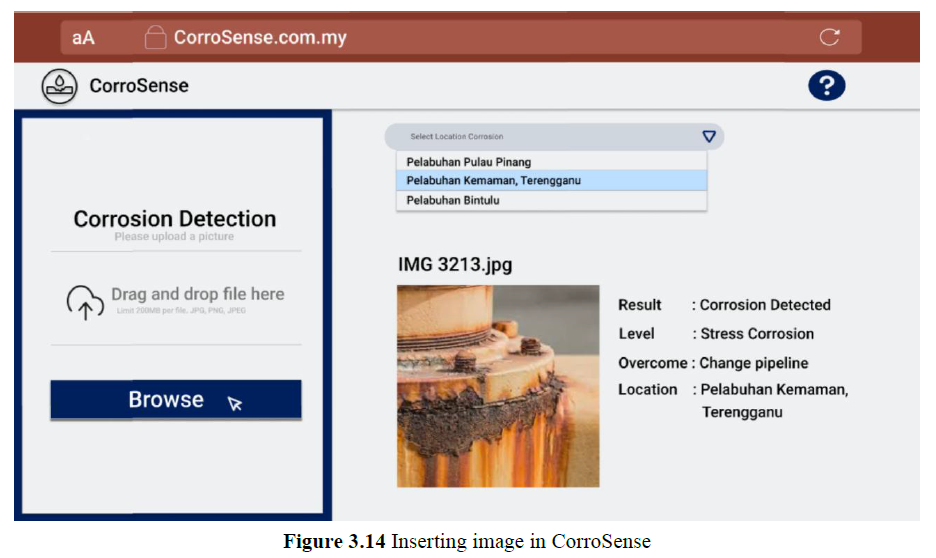936x558 pixels.
Task: Click the CorroSense water-drop logo icon
Action: pyautogui.click(x=59, y=87)
